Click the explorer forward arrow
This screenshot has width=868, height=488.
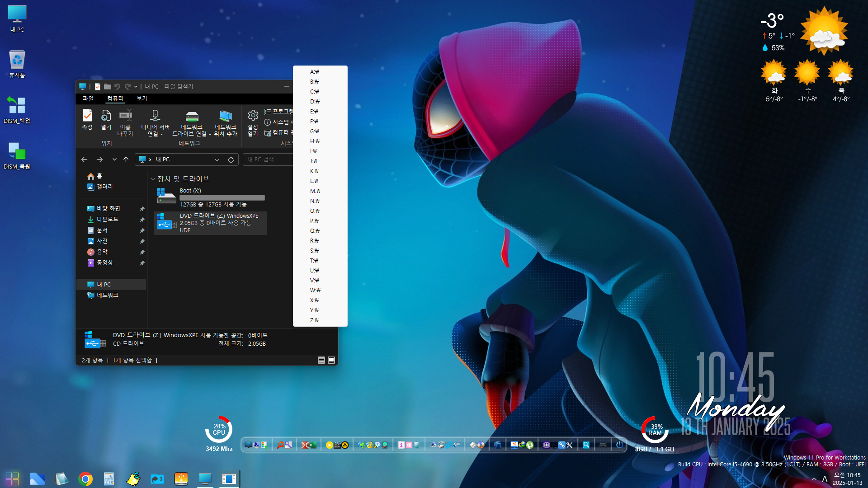coord(100,160)
